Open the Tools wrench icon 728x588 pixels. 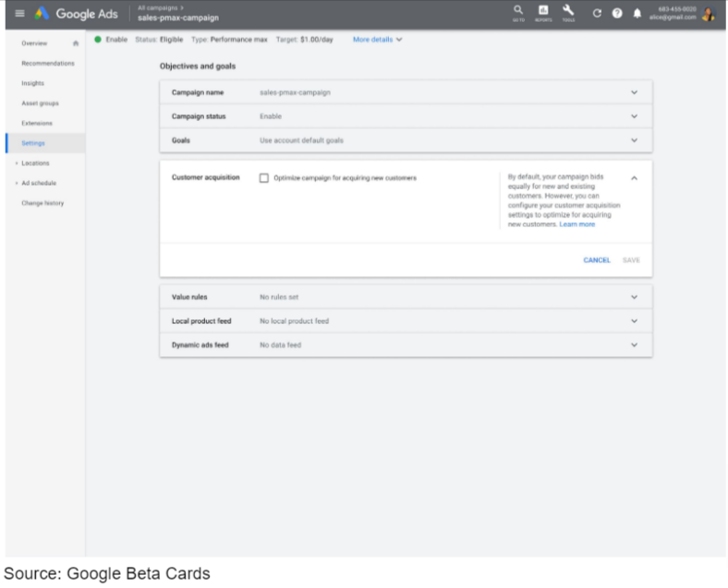pos(568,13)
